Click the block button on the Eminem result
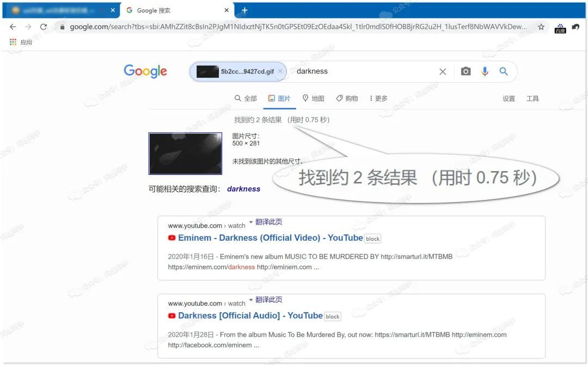 click(x=372, y=238)
